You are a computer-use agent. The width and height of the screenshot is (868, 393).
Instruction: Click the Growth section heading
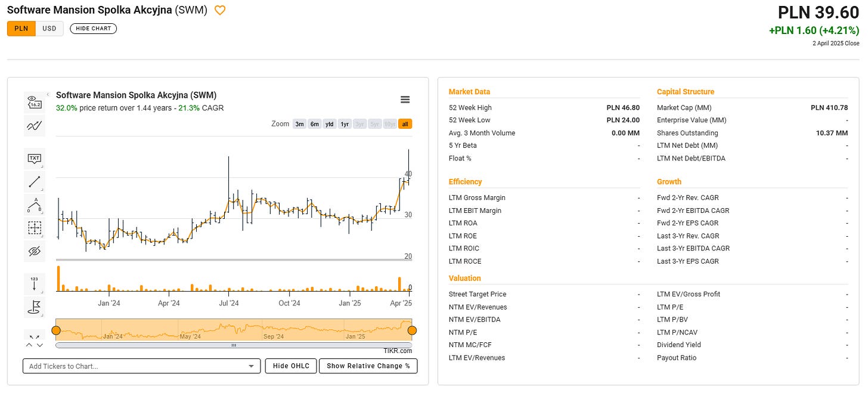669,182
